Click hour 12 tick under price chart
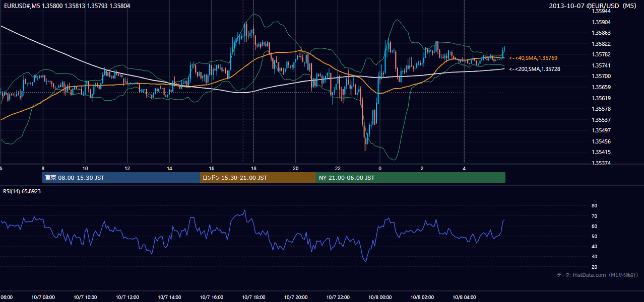This screenshot has height=302, width=644. pyautogui.click(x=127, y=168)
